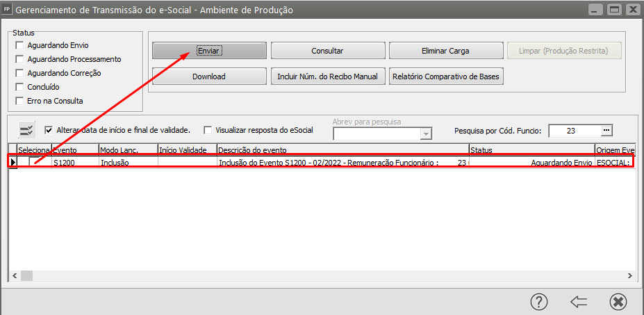This screenshot has width=644, height=315.
Task: Minimize the Gerenciamento de Transmissão window
Action: pyautogui.click(x=595, y=10)
